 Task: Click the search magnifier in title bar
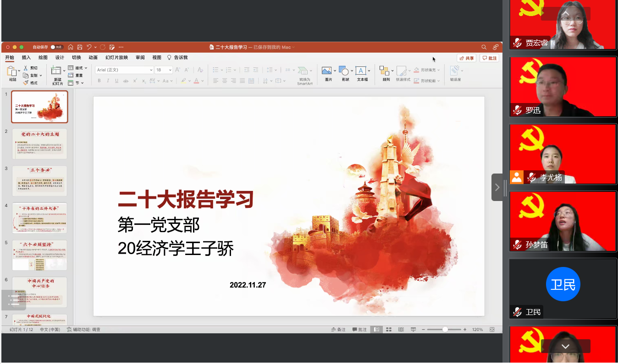pyautogui.click(x=484, y=47)
